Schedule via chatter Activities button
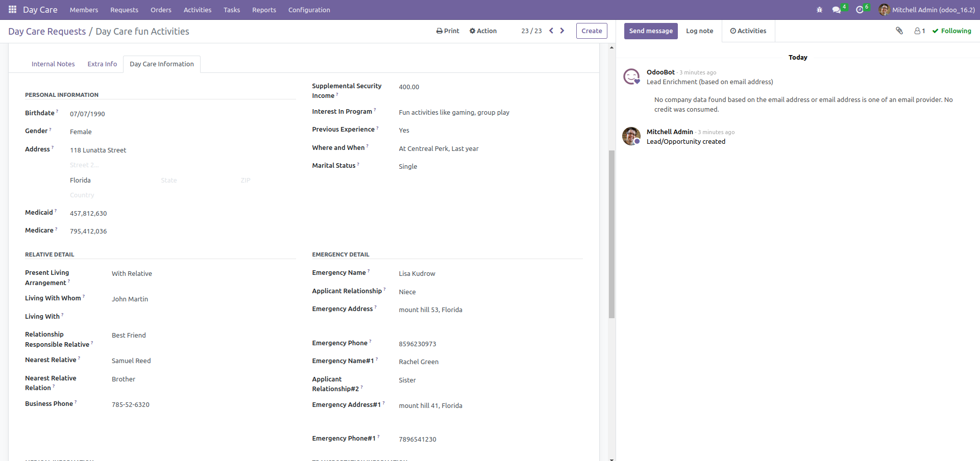 coord(748,31)
